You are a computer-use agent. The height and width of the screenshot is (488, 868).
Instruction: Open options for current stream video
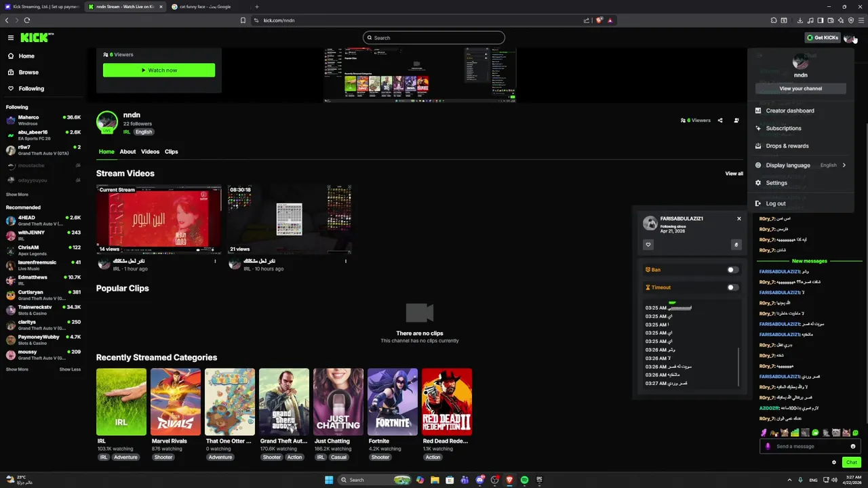(x=215, y=261)
